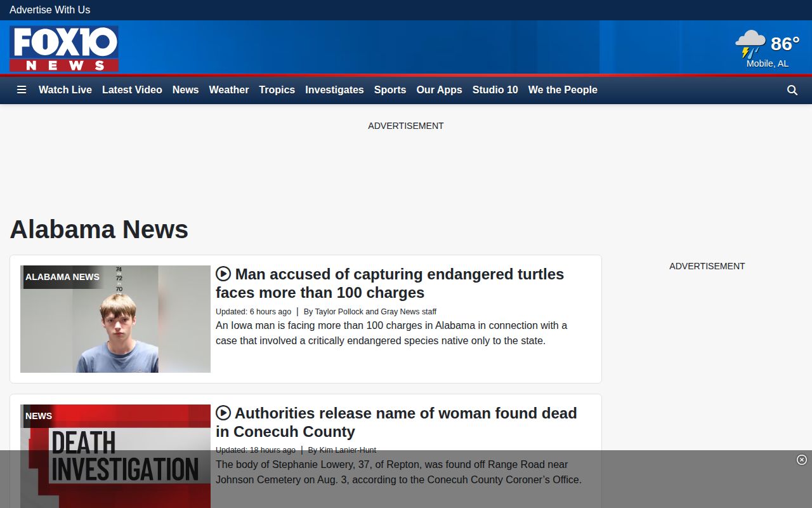Open the hamburger navigation menu
Screen dimensions: 812x508
[x=22, y=90]
